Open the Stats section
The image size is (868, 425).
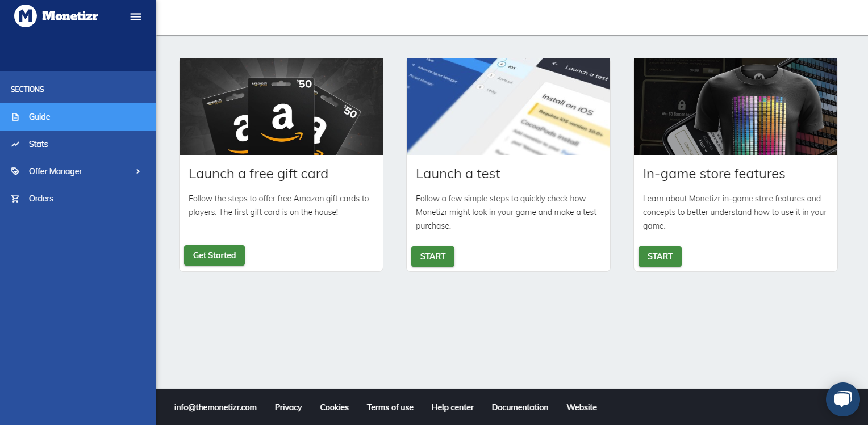click(78, 144)
